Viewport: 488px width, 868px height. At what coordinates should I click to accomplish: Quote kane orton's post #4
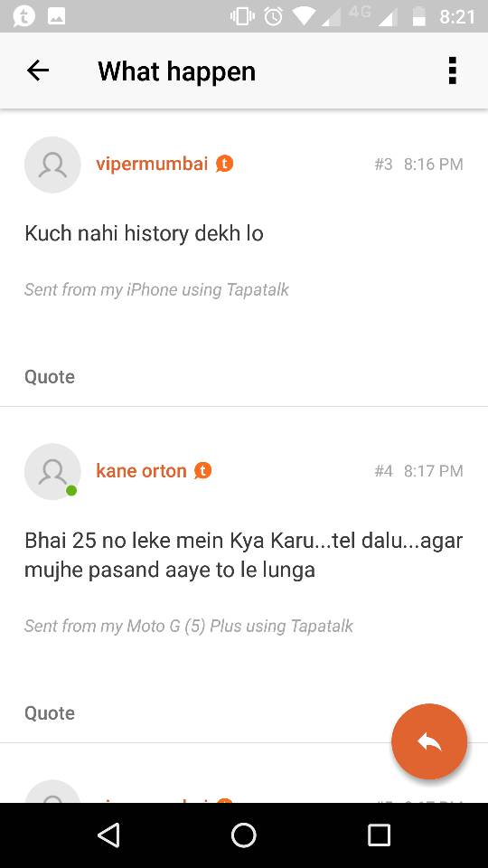pyautogui.click(x=49, y=713)
